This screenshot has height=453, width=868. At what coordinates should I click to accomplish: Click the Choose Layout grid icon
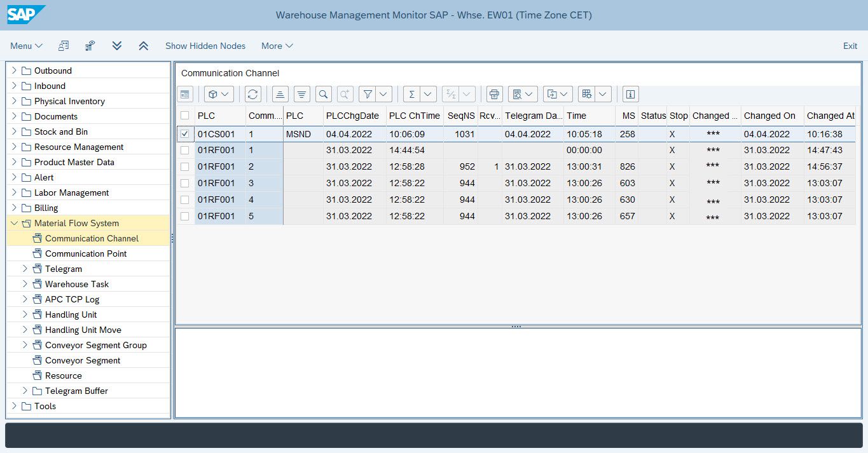click(586, 94)
